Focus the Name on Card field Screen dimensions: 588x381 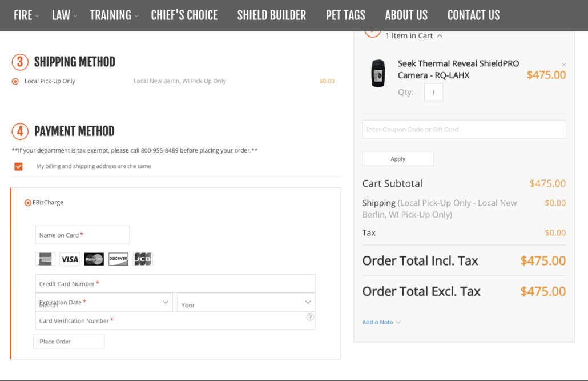83,235
